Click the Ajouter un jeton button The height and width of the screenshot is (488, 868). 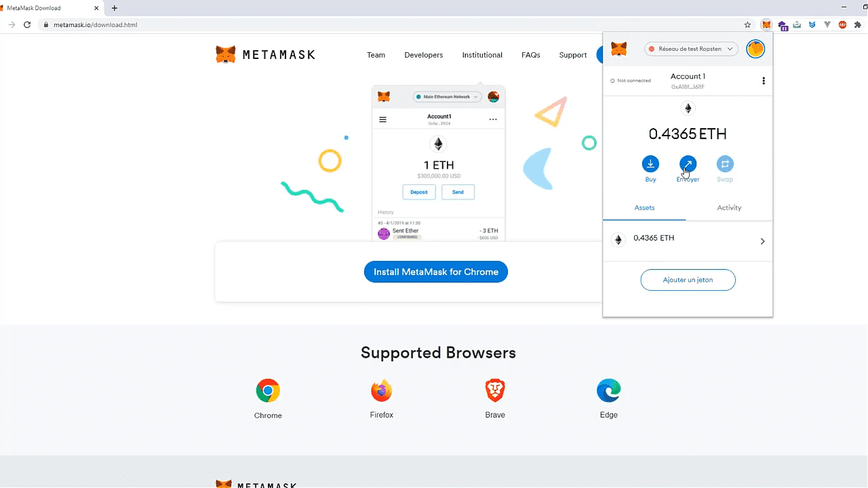(x=688, y=280)
